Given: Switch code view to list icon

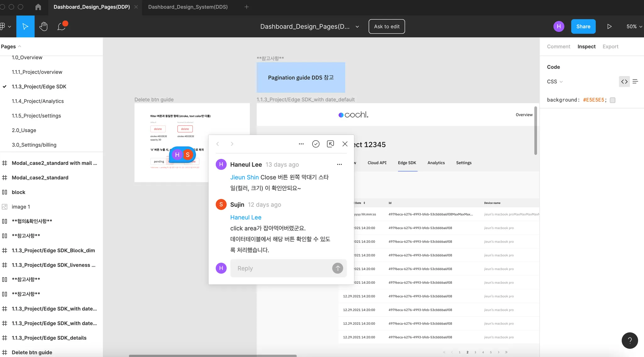Looking at the screenshot, I should click(635, 81).
